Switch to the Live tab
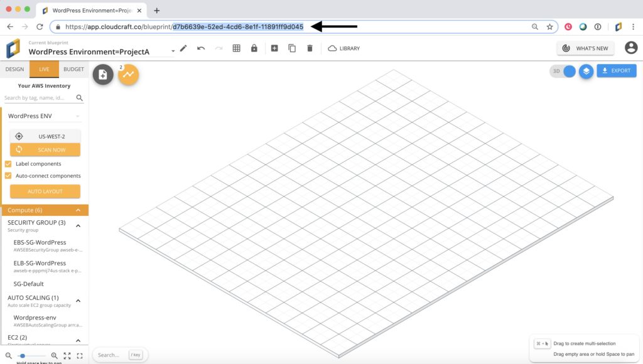The height and width of the screenshot is (364, 643). point(45,69)
